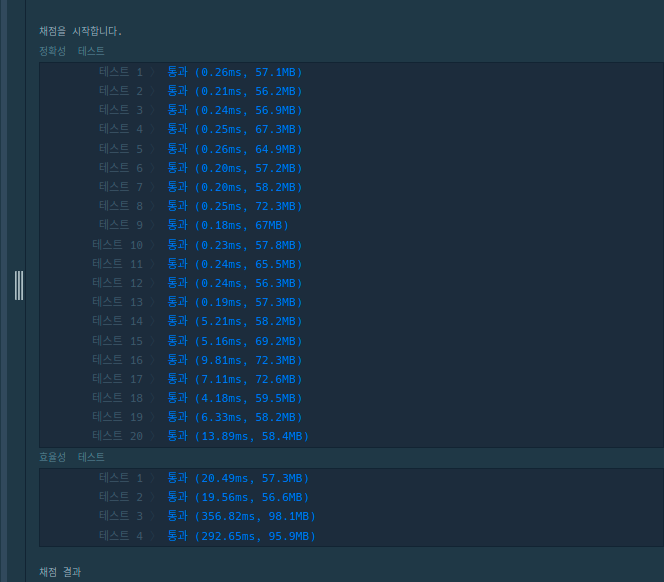
Task: Click the '채점 결과' heading
Action: point(60,572)
